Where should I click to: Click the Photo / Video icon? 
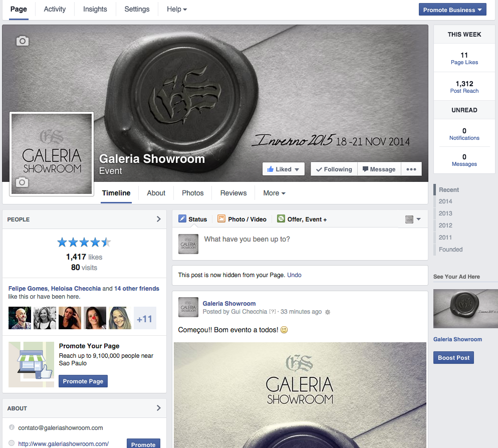[221, 218]
